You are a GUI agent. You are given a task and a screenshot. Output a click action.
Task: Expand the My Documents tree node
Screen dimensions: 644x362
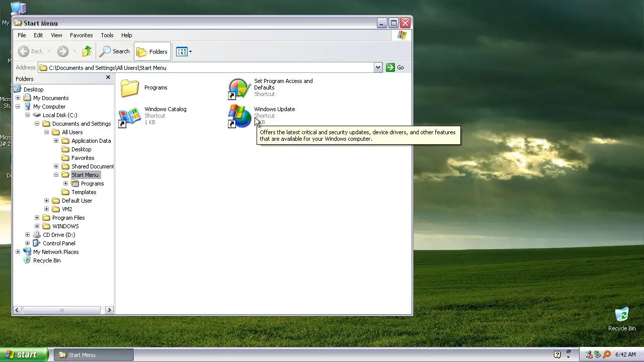click(18, 98)
